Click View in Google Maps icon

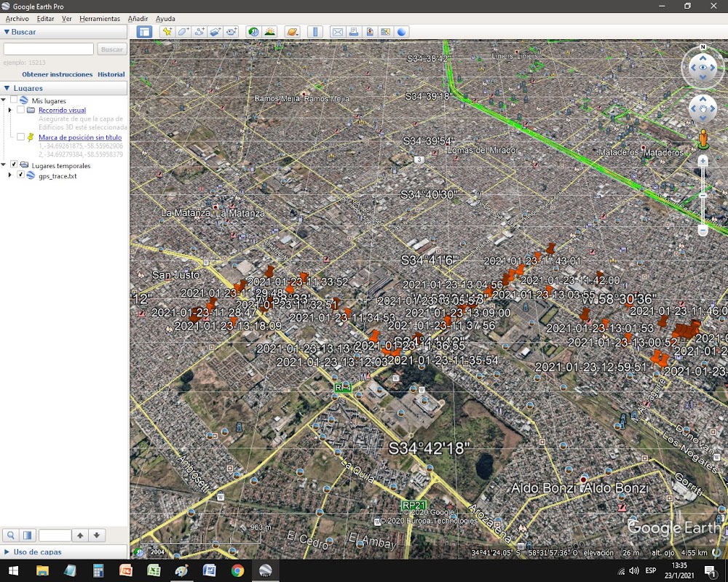385,32
